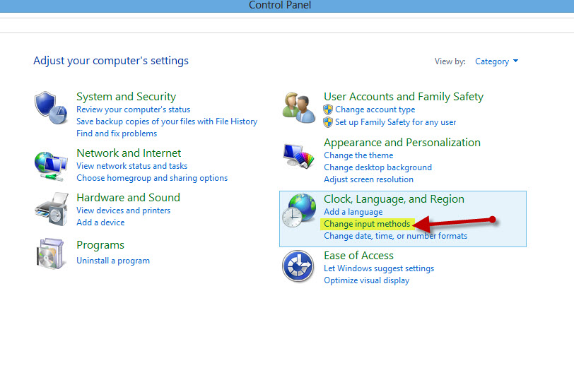Click Uninstall a program
Image resolution: width=574 pixels, height=392 pixels.
click(x=113, y=261)
